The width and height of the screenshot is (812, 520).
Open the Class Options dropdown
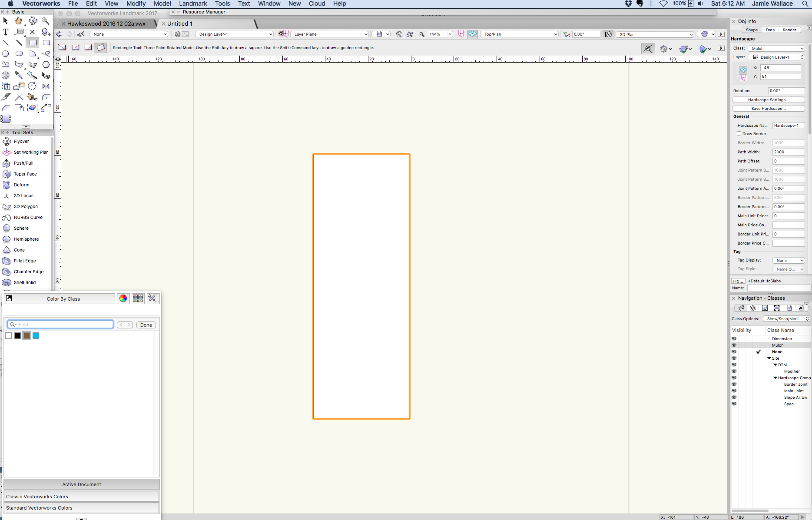[786, 318]
